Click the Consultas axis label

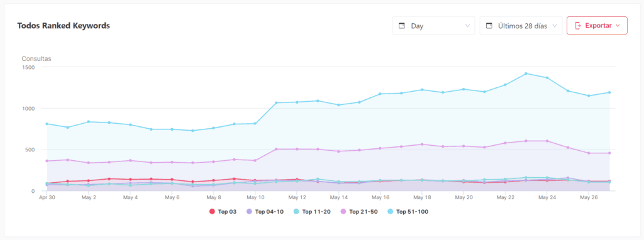coord(36,58)
